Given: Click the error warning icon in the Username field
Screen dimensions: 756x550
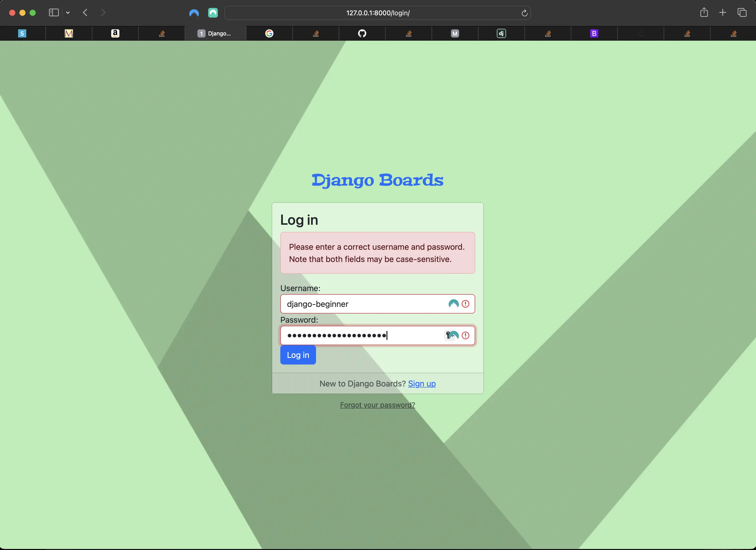Looking at the screenshot, I should (466, 304).
